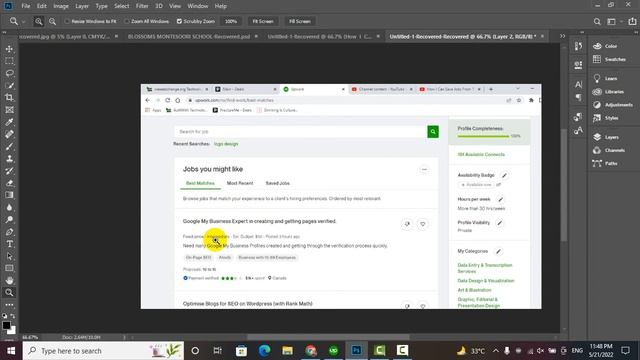Select the Path Selection tool
The height and width of the screenshot is (360, 640).
(x=9, y=256)
